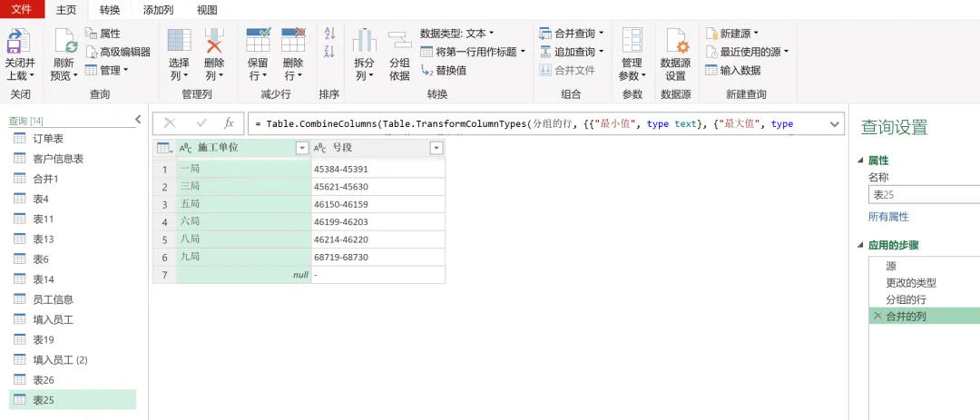Click Replace Values (替换值)
Screen dimensions: 980x420
(444, 71)
